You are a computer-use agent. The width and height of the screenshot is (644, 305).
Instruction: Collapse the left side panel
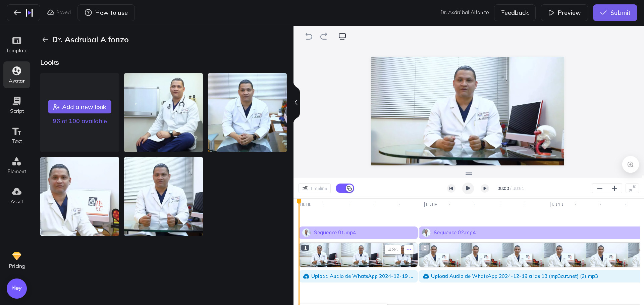click(296, 102)
